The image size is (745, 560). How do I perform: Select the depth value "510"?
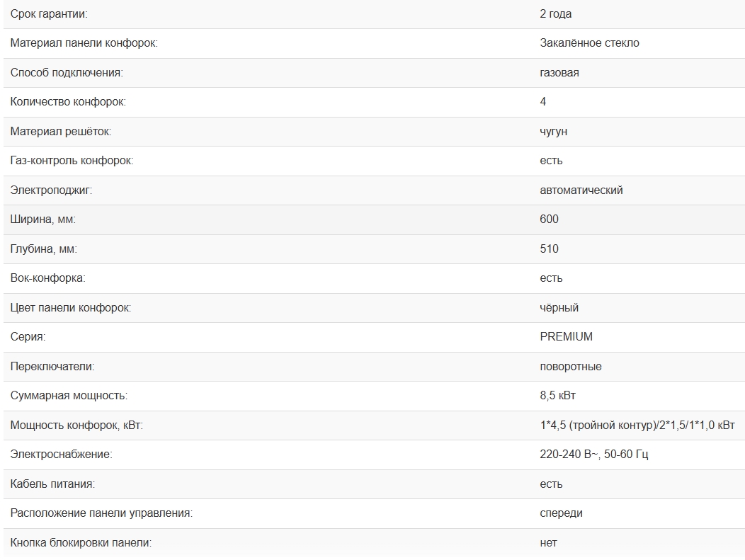[549, 249]
